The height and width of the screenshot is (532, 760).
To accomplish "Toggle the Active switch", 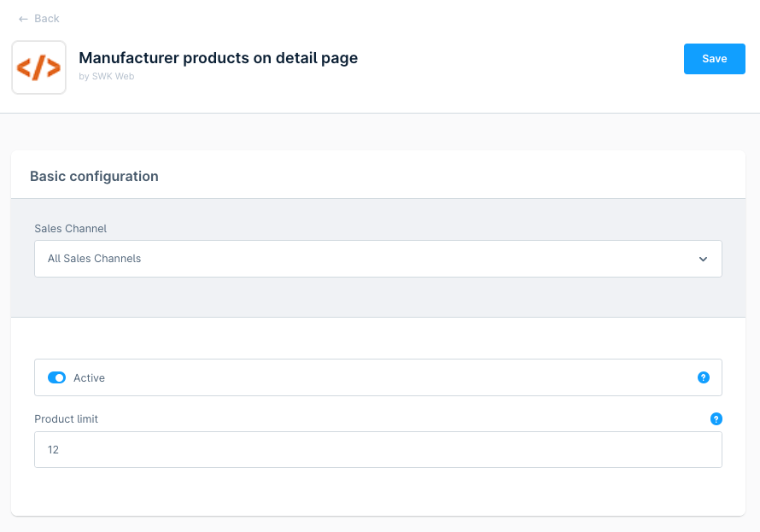I will [x=56, y=377].
